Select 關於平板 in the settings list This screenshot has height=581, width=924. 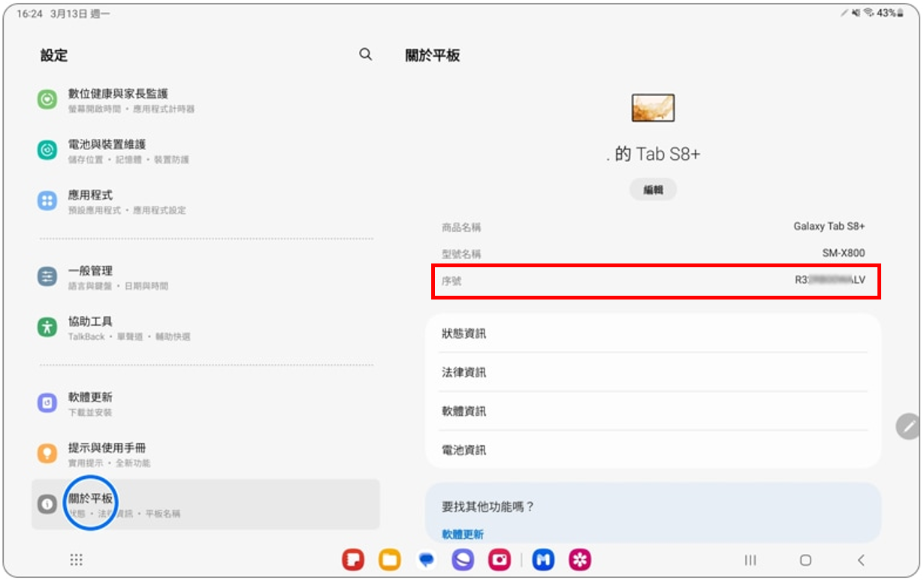point(205,504)
